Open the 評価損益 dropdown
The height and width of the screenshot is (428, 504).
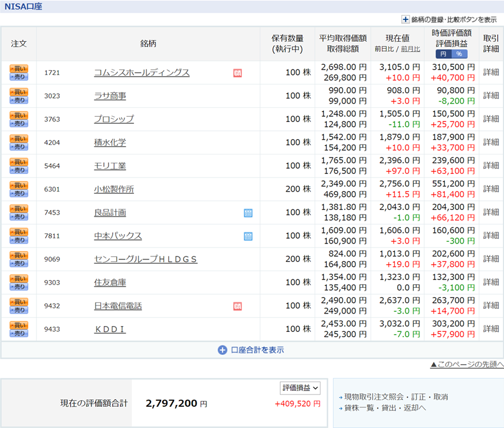point(300,388)
